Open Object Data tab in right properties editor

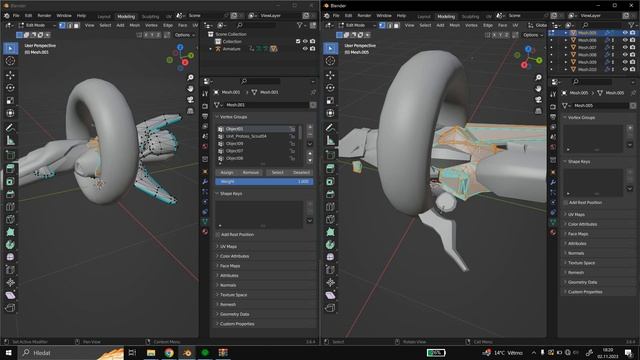[x=553, y=222]
